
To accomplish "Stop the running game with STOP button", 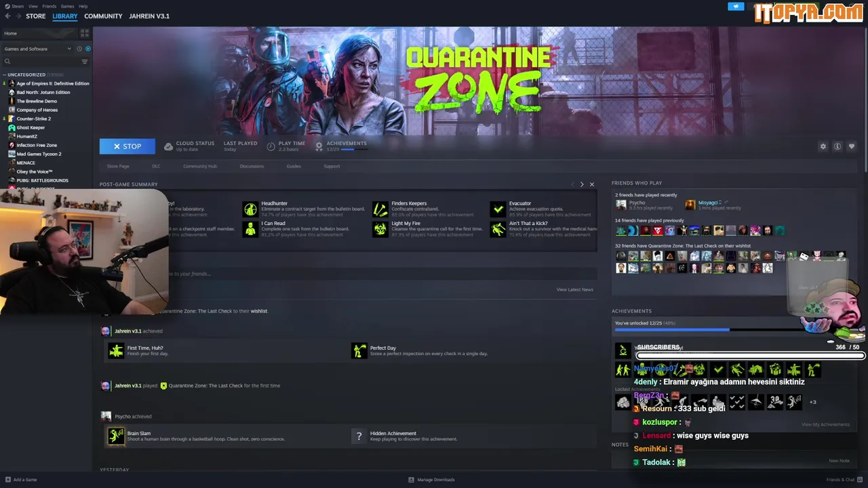I will [127, 146].
